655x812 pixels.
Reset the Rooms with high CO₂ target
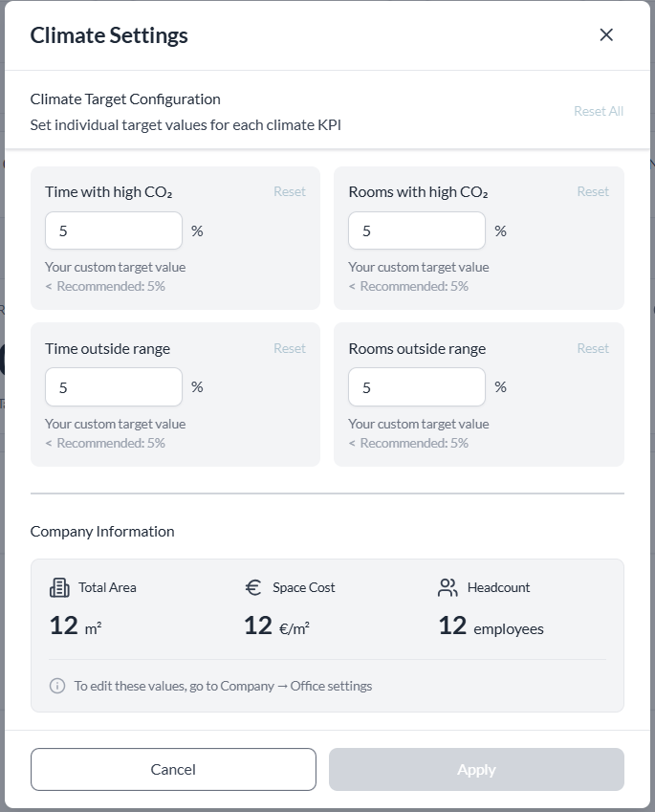(x=593, y=191)
